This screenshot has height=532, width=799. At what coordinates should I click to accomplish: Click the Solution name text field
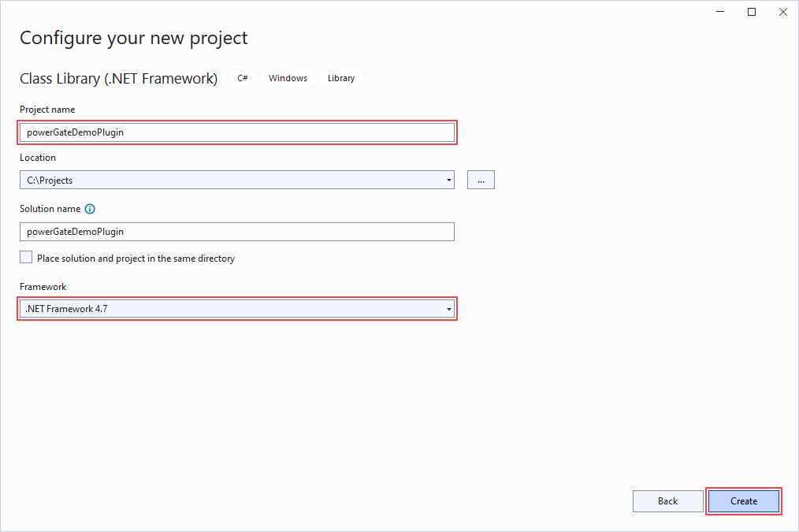236,232
